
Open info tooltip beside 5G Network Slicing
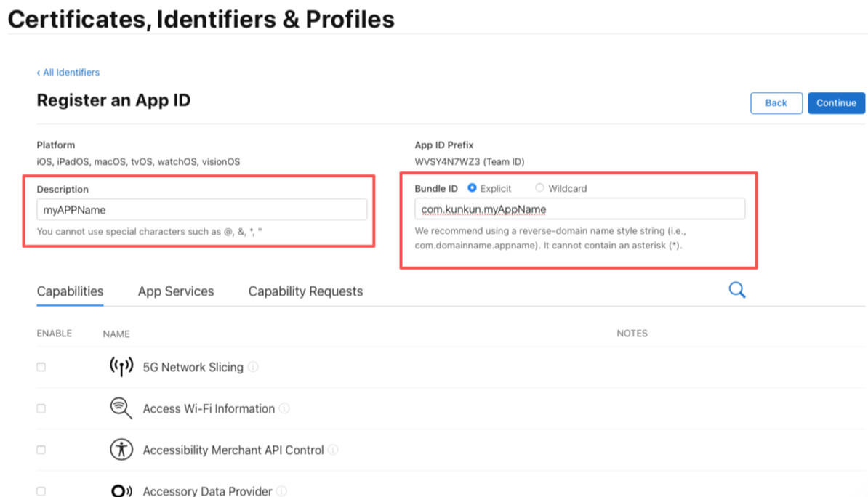click(x=253, y=367)
